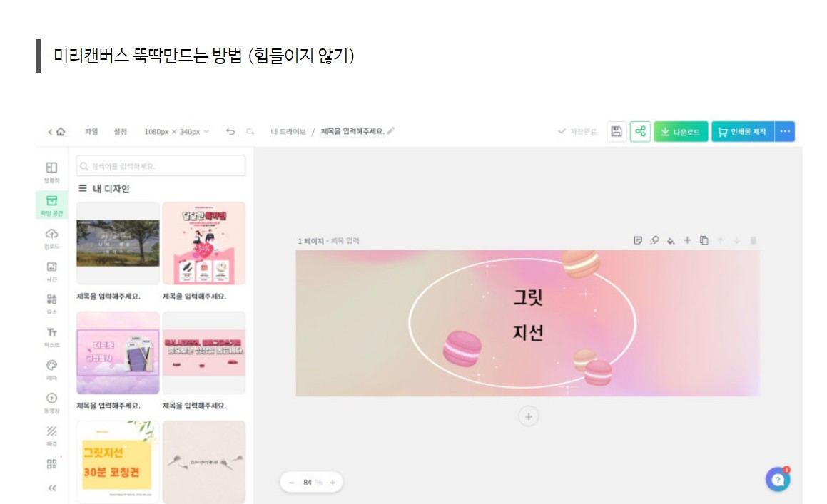Collapse the side panel with double chevron

(51, 488)
